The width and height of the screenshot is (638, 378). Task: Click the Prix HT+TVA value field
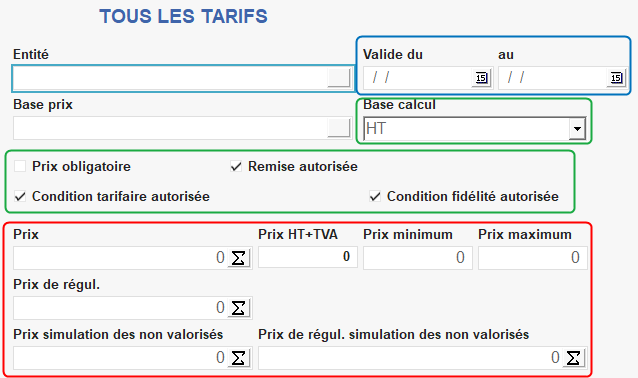tap(308, 257)
